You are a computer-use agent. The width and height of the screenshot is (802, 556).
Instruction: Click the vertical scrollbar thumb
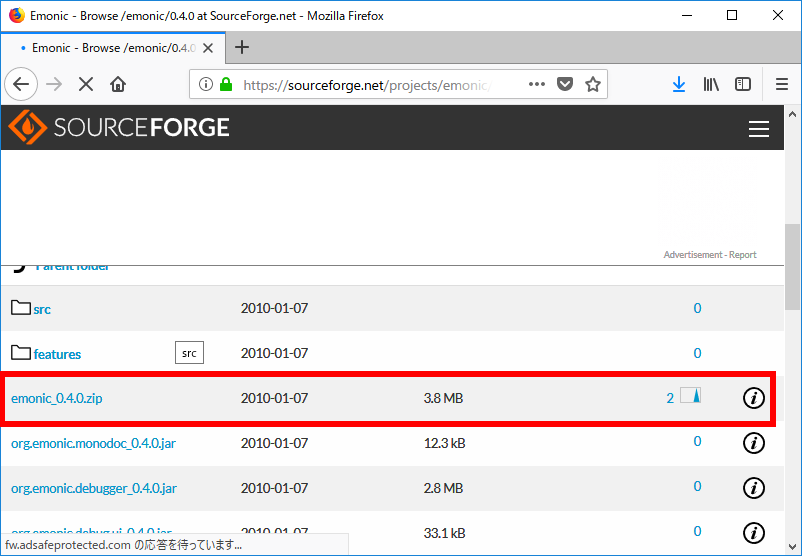[793, 266]
